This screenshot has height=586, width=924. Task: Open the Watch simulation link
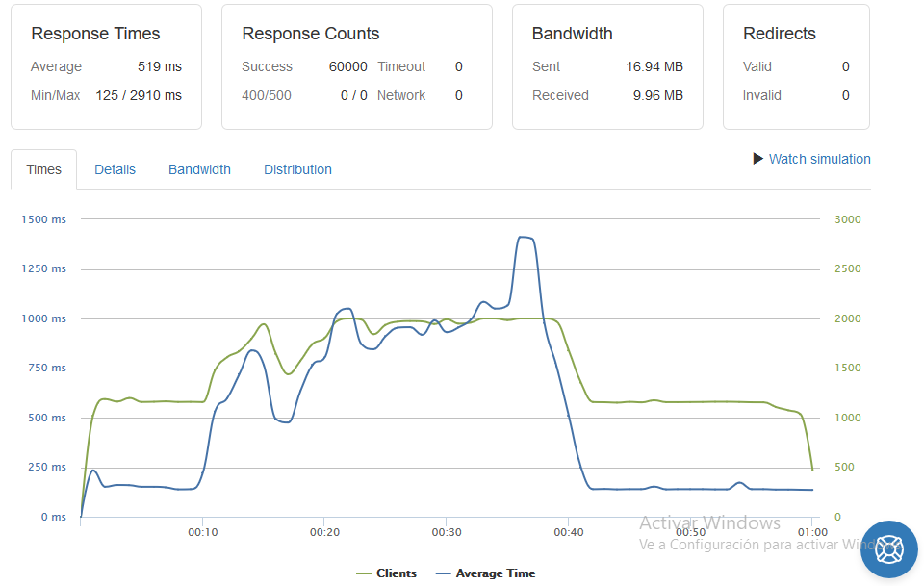tap(819, 159)
